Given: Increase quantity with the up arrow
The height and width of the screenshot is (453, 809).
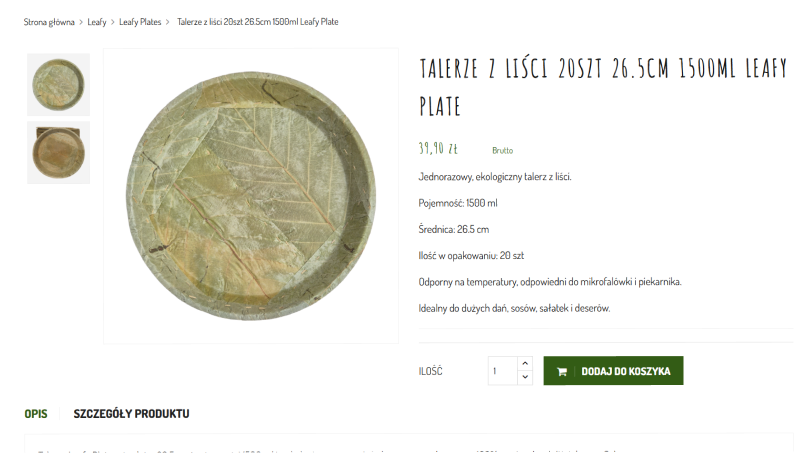Looking at the screenshot, I should [x=525, y=363].
